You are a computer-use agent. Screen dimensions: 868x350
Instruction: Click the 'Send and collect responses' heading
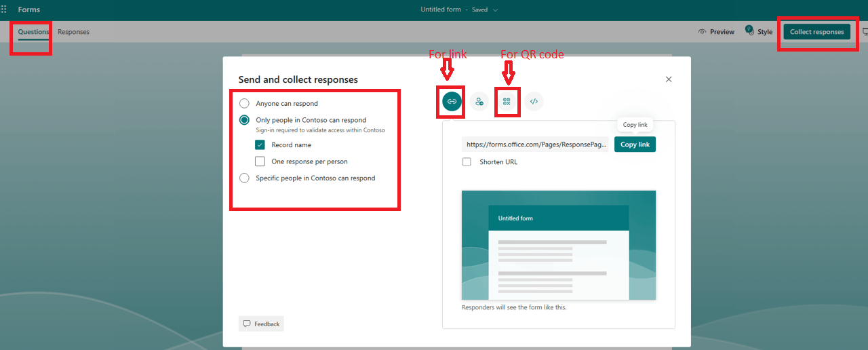point(298,79)
